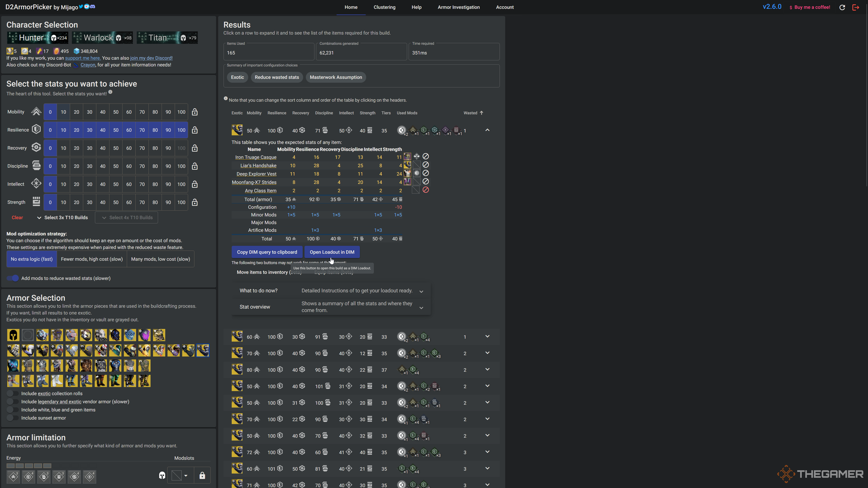This screenshot has height=488, width=868.
Task: Sort results by the Wasted column header
Action: coord(473,113)
